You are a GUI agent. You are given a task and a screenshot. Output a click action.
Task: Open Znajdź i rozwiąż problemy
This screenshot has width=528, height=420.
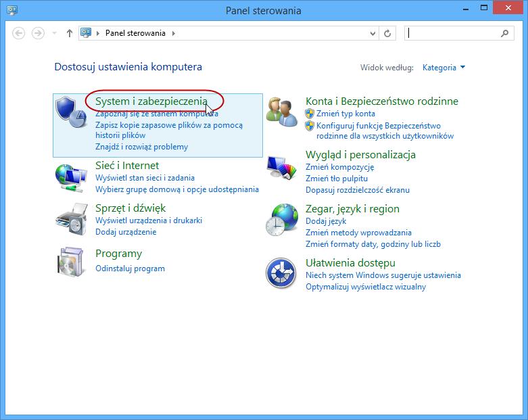click(141, 147)
